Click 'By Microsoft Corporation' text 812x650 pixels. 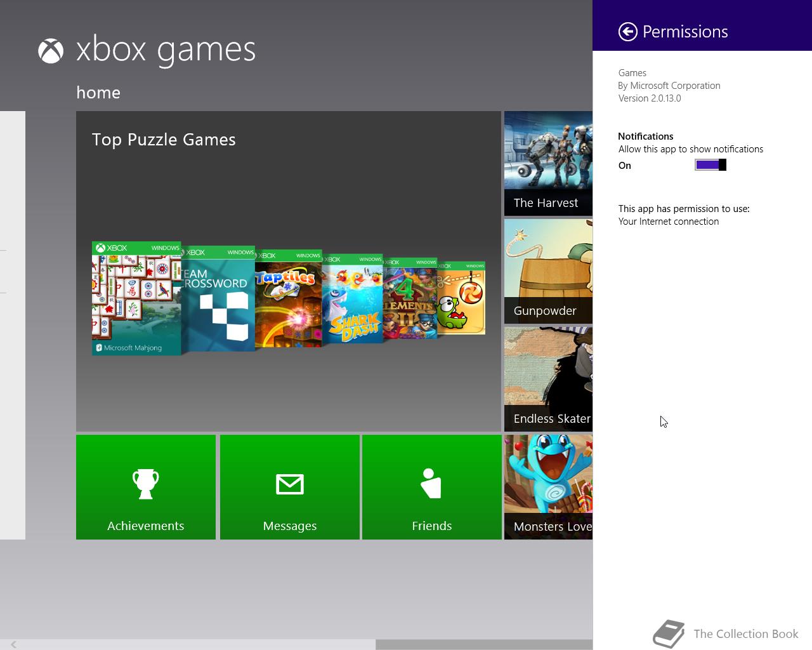click(x=669, y=86)
